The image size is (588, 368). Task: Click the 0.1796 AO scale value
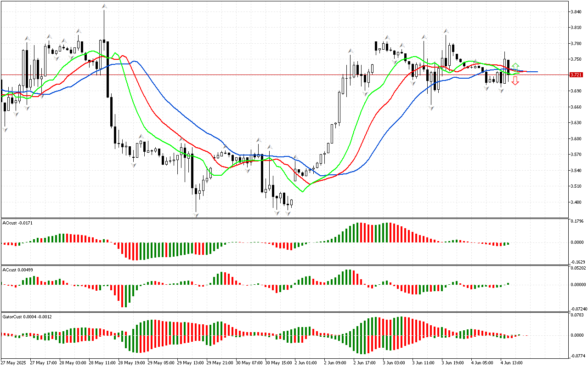click(577, 221)
